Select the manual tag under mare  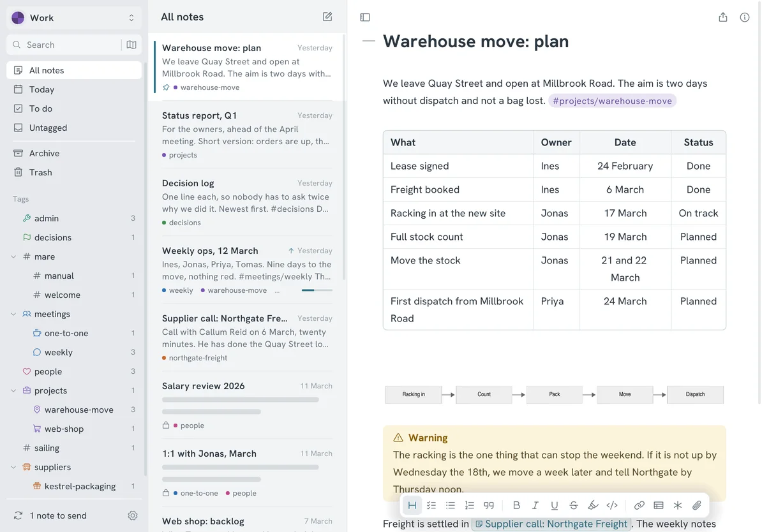74,276
